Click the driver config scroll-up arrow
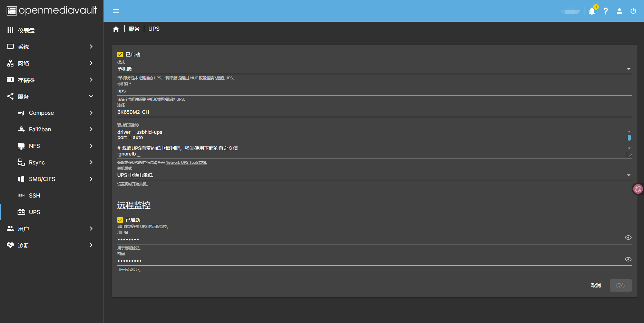Image resolution: width=644 pixels, height=323 pixels. pos(629,131)
